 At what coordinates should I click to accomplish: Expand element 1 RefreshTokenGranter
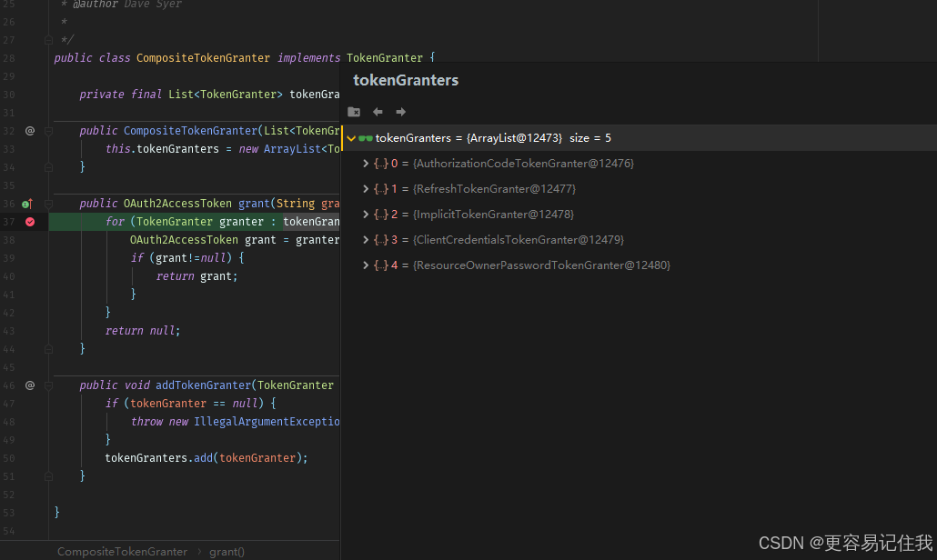(366, 189)
